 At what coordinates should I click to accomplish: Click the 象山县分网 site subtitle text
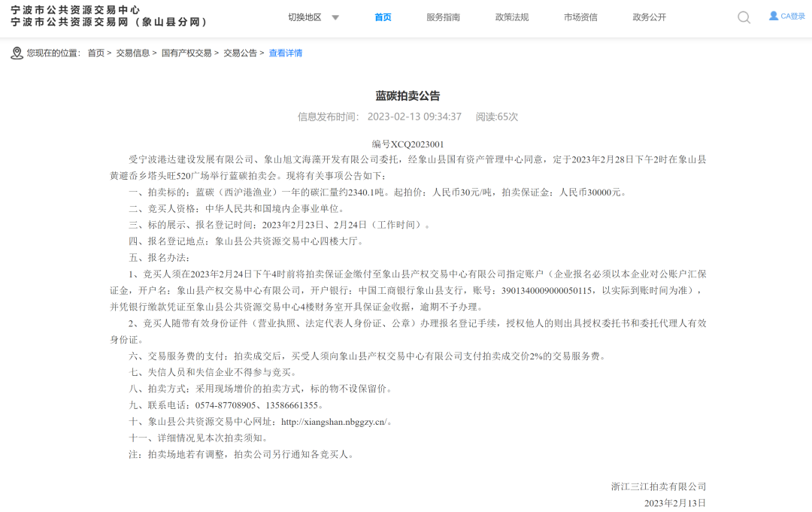click(x=171, y=23)
